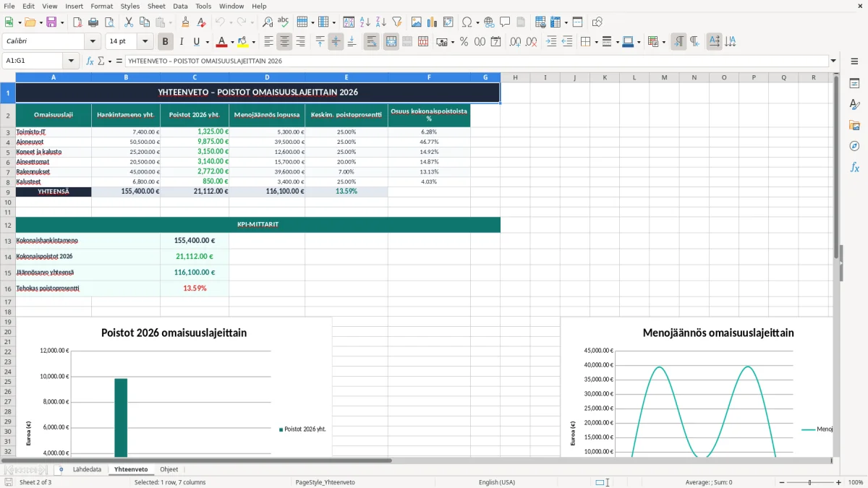Toggle Wrap Text button
Viewport: 868px width, 488px height.
tap(371, 41)
